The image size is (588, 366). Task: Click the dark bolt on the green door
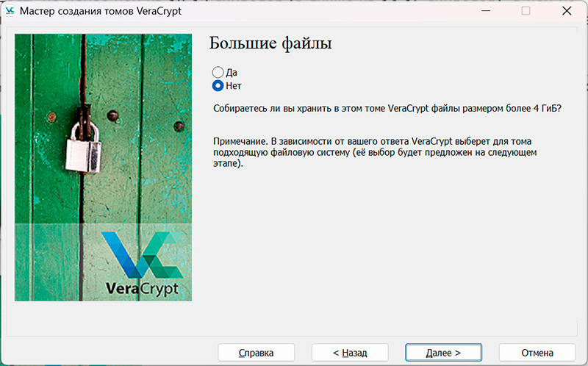pyautogui.click(x=112, y=115)
